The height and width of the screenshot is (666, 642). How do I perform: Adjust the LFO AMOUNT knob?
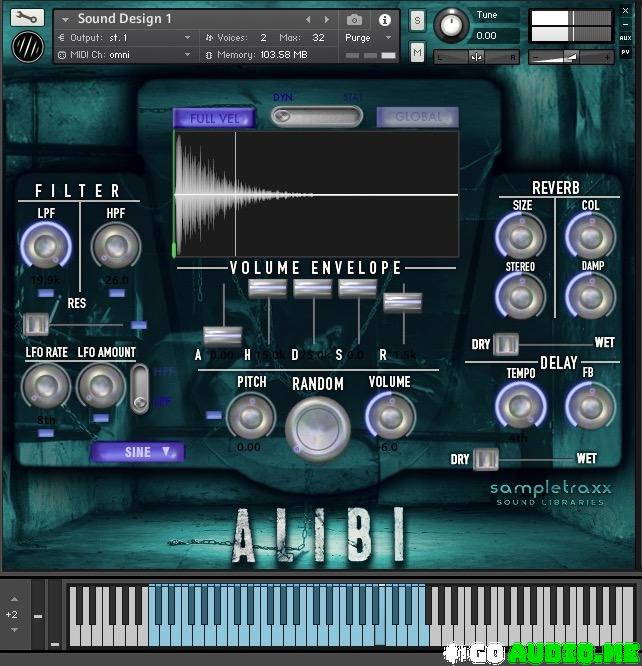101,385
